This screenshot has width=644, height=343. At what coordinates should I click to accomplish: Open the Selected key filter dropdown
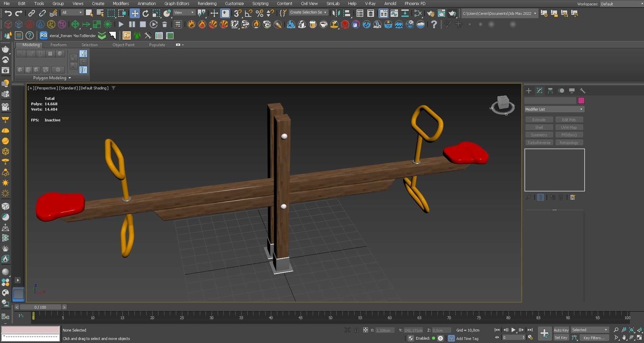click(590, 330)
